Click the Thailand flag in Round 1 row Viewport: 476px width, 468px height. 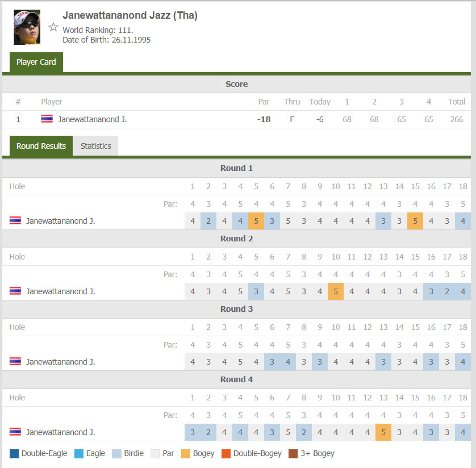(15, 220)
